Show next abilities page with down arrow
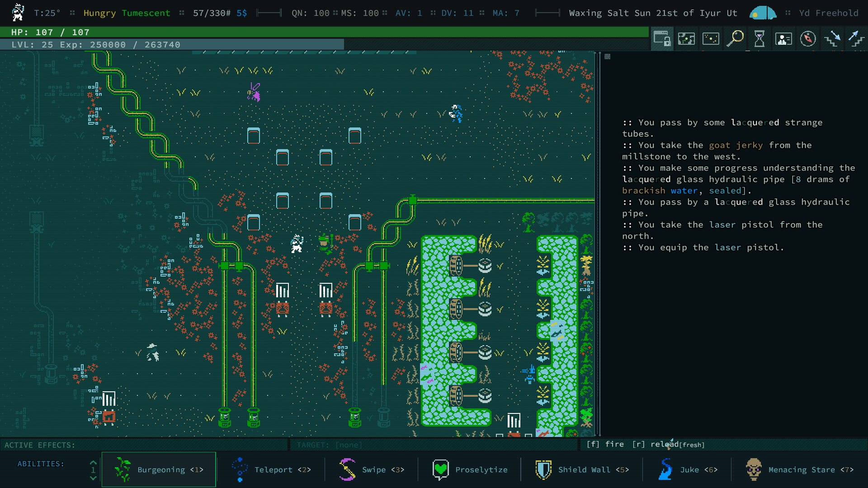868x488 pixels. coord(94,477)
